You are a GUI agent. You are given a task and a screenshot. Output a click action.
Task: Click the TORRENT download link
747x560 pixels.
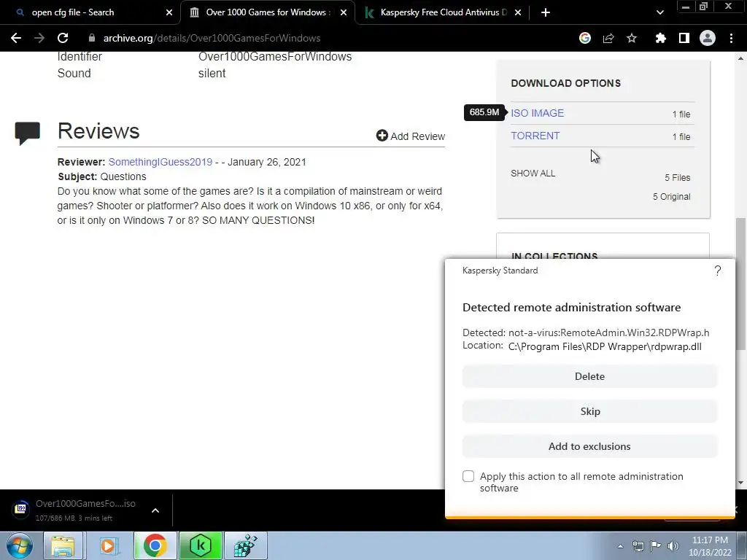[535, 136]
